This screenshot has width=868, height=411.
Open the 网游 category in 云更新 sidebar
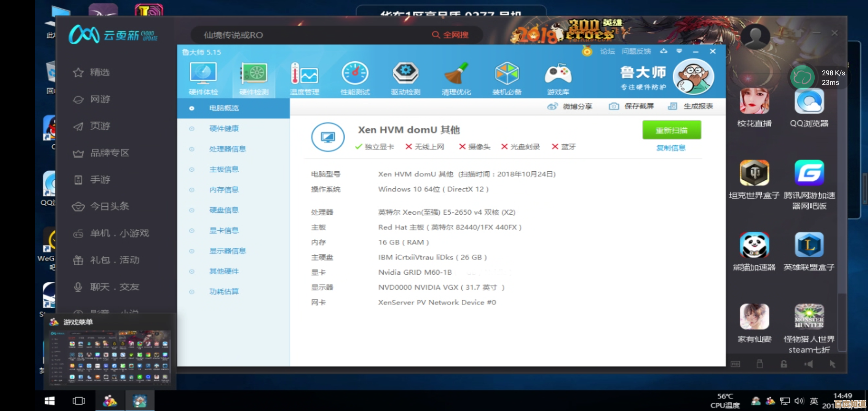(100, 99)
